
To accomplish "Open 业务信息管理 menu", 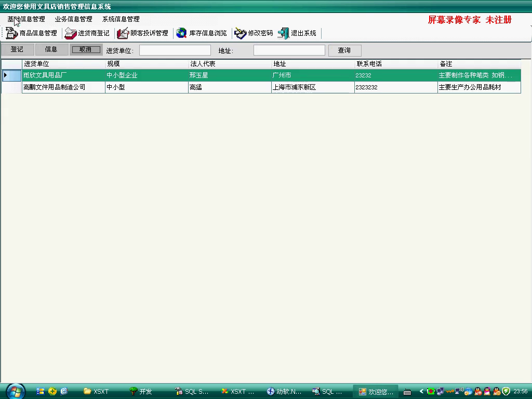I will tap(74, 19).
